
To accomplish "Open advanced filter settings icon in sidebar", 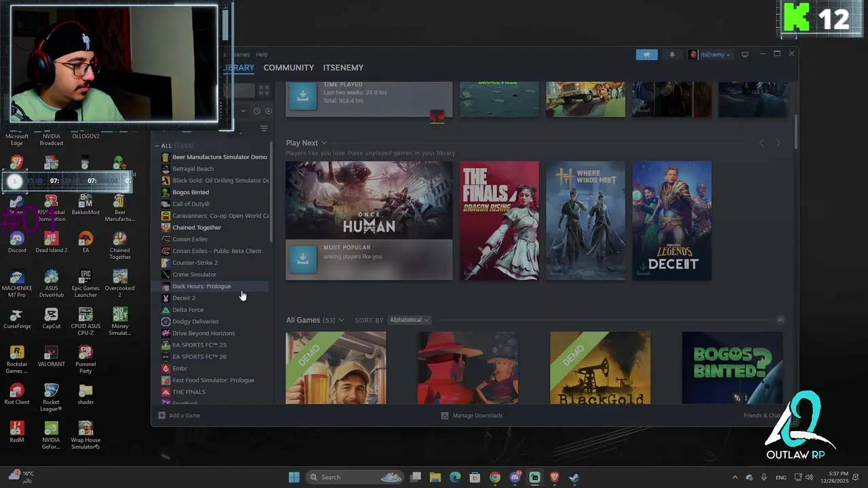I will pos(264,129).
